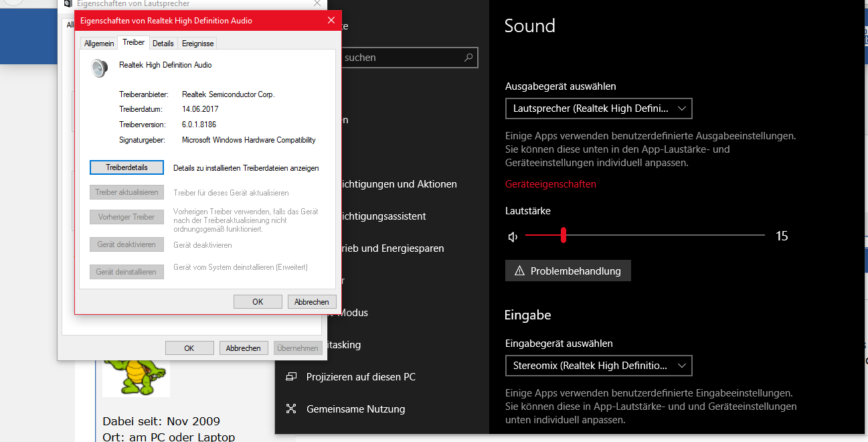Viewport: 868px width, 442px height.
Task: Click the Treiberdetails button
Action: point(126,167)
